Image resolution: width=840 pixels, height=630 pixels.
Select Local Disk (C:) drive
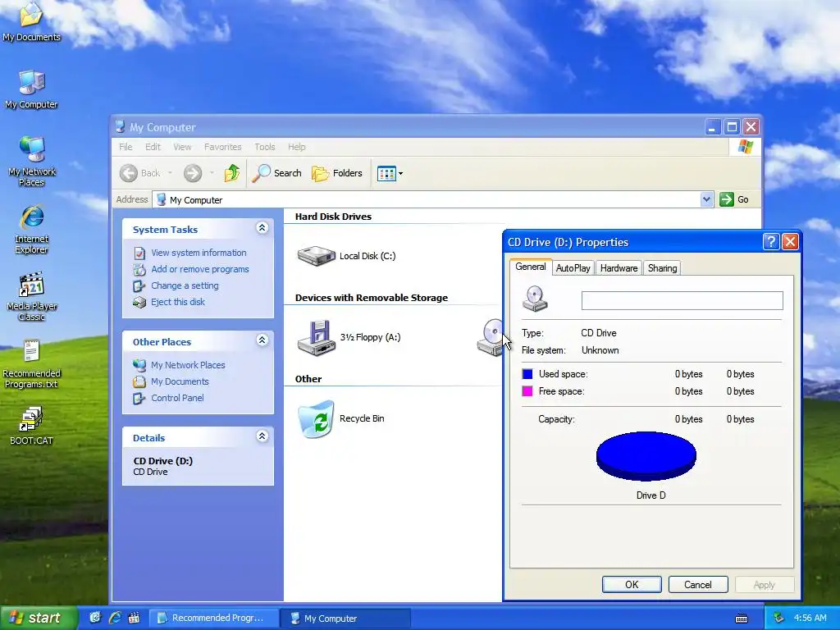click(x=347, y=256)
